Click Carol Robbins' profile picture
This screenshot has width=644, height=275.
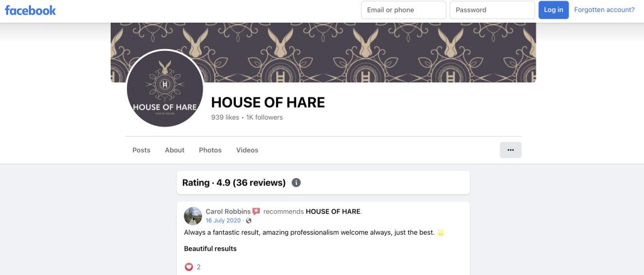pos(193,216)
